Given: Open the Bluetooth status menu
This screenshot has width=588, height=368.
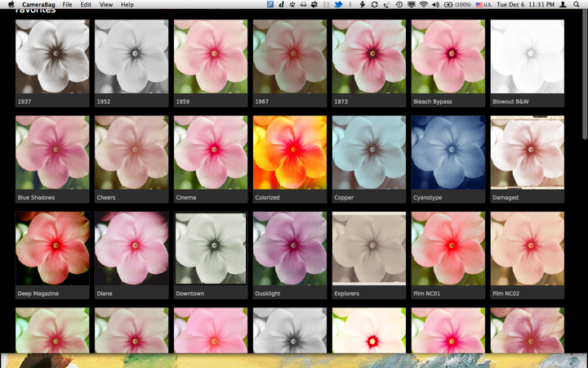Looking at the screenshot, I should click(x=350, y=5).
